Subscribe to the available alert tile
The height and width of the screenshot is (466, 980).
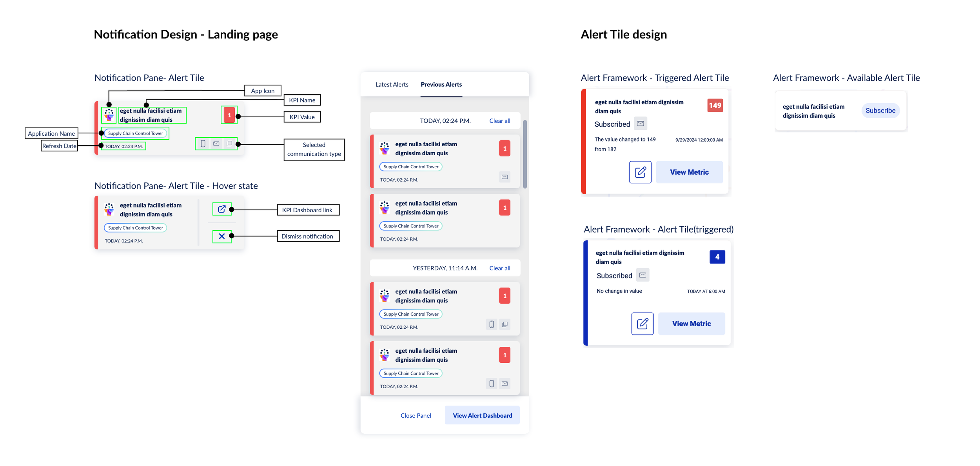click(880, 110)
